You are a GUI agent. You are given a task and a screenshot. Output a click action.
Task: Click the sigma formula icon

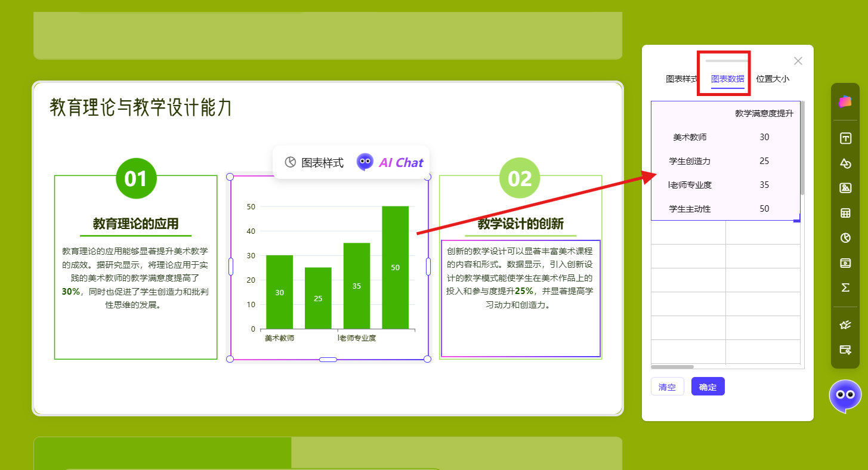(x=845, y=287)
